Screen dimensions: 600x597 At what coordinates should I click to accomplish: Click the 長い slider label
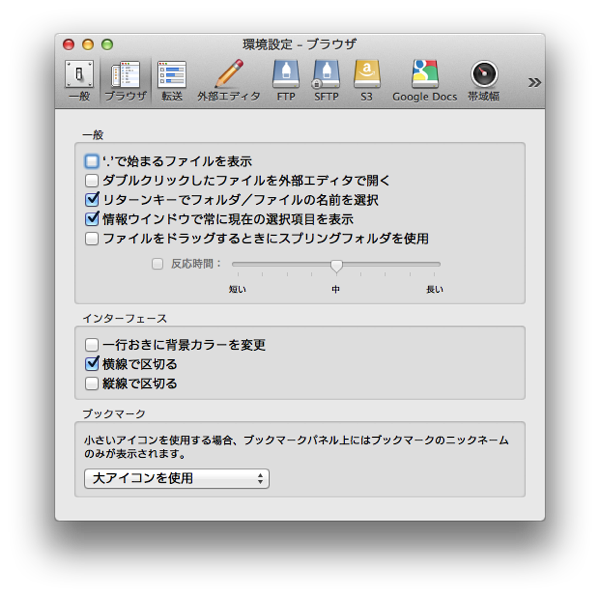click(x=435, y=290)
